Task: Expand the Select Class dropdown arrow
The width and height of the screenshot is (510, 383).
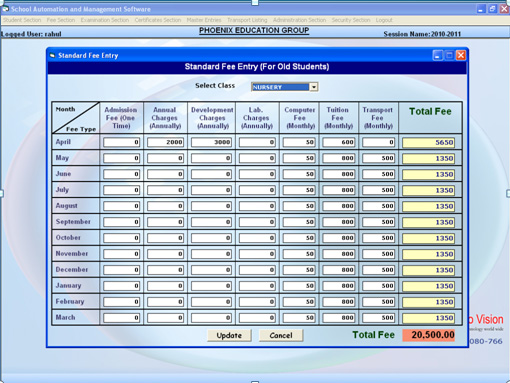Action: coord(314,87)
